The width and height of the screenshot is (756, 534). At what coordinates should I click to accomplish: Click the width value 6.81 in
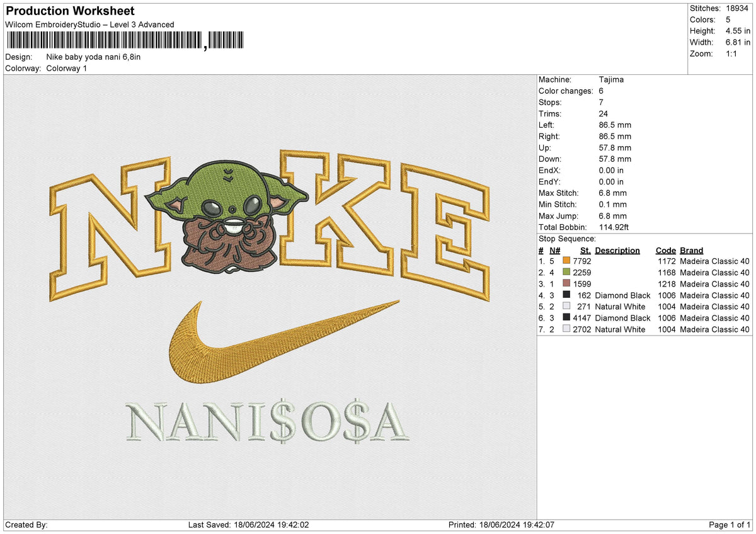click(739, 42)
